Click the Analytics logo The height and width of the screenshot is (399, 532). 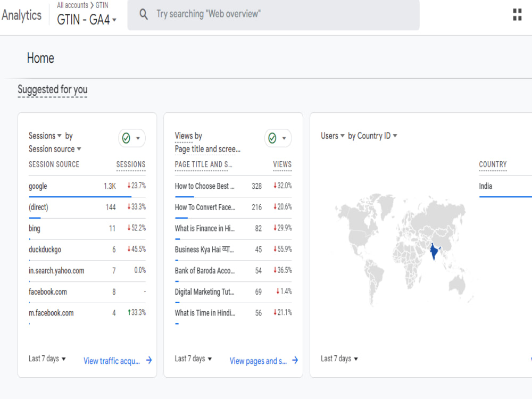(21, 14)
